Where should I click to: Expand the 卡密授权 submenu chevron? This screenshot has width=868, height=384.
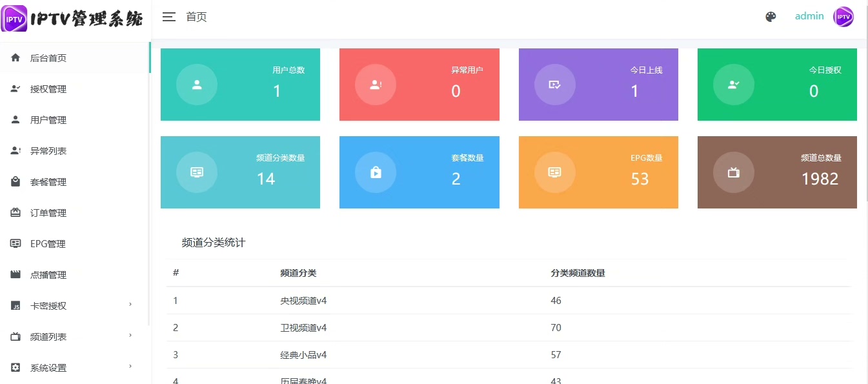[130, 305]
